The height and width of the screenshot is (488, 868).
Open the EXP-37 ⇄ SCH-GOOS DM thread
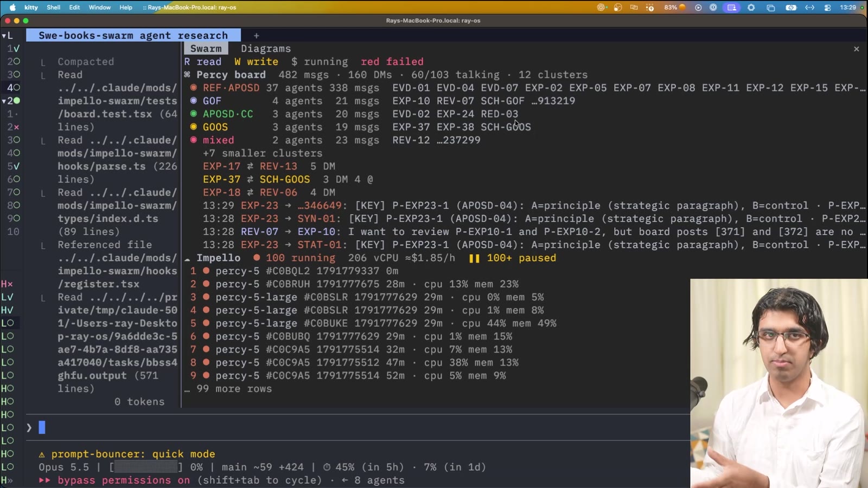(x=288, y=179)
